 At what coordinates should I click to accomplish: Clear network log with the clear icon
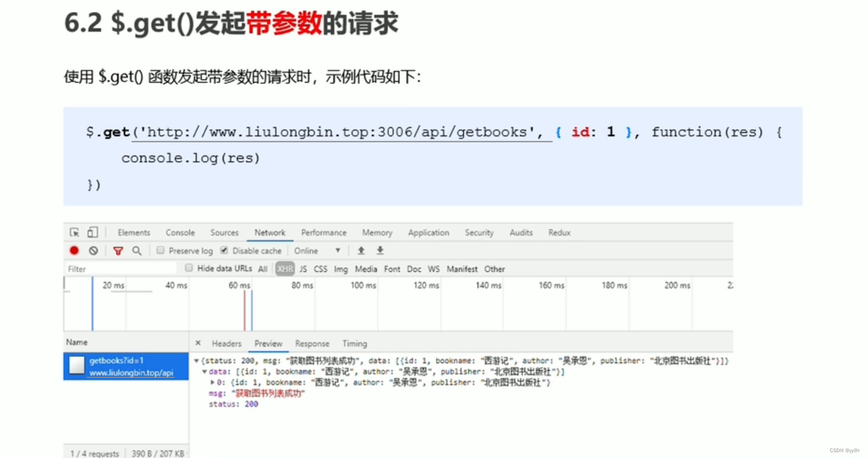coord(94,251)
